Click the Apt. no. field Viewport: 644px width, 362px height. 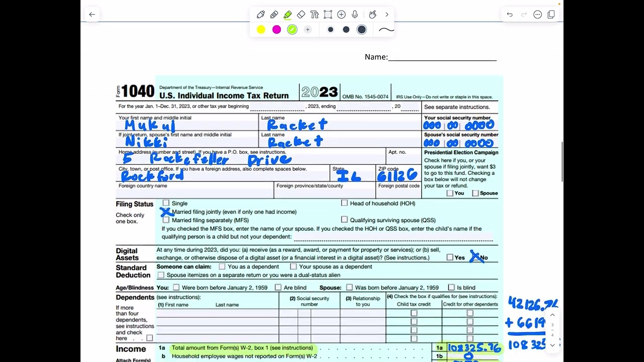pos(404,156)
